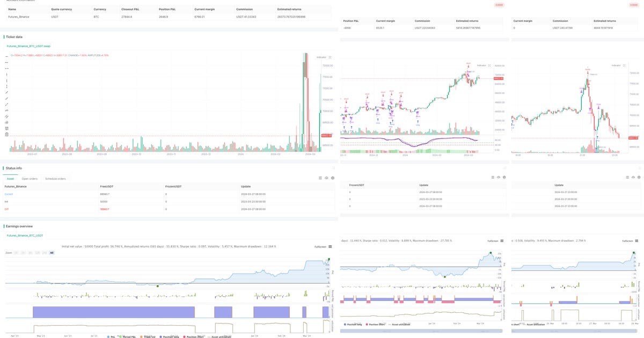Select the crosshair tool on the chart toolbar
This screenshot has width=644, height=338.
tap(6, 57)
